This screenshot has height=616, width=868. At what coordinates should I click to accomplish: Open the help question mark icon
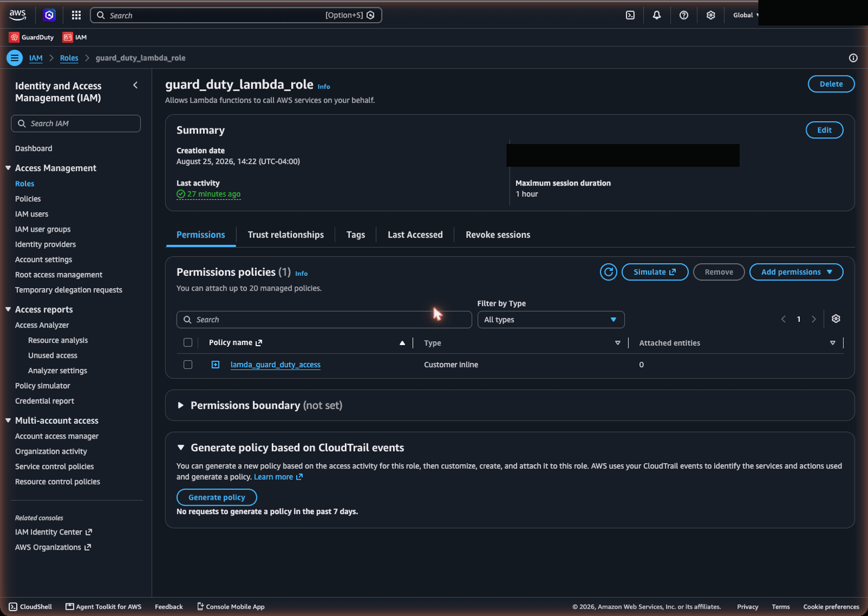(x=684, y=15)
